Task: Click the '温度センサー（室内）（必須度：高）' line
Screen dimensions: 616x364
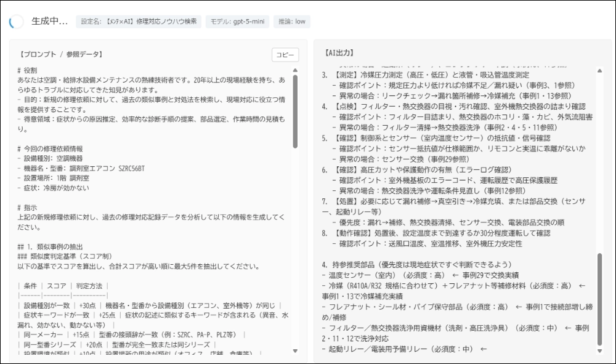Action: pos(420,276)
